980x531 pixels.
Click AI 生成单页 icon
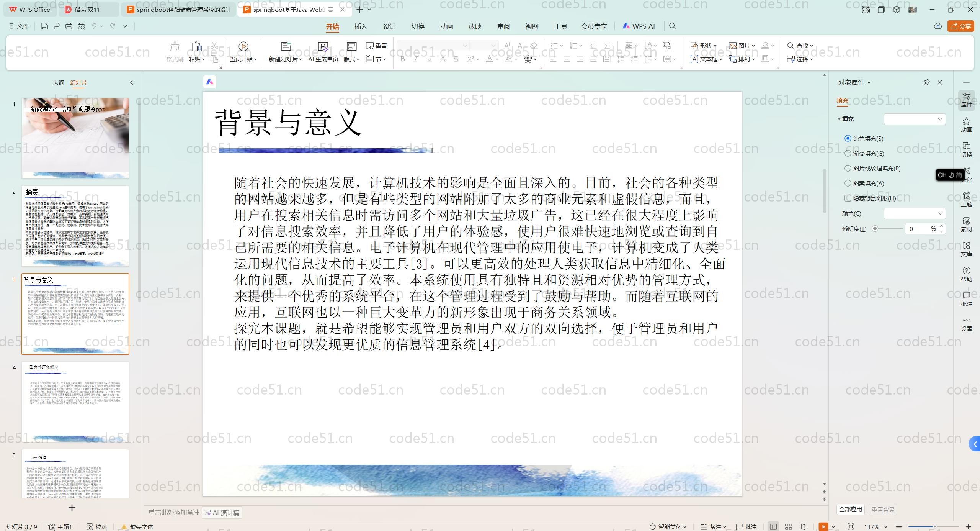pyautogui.click(x=323, y=47)
